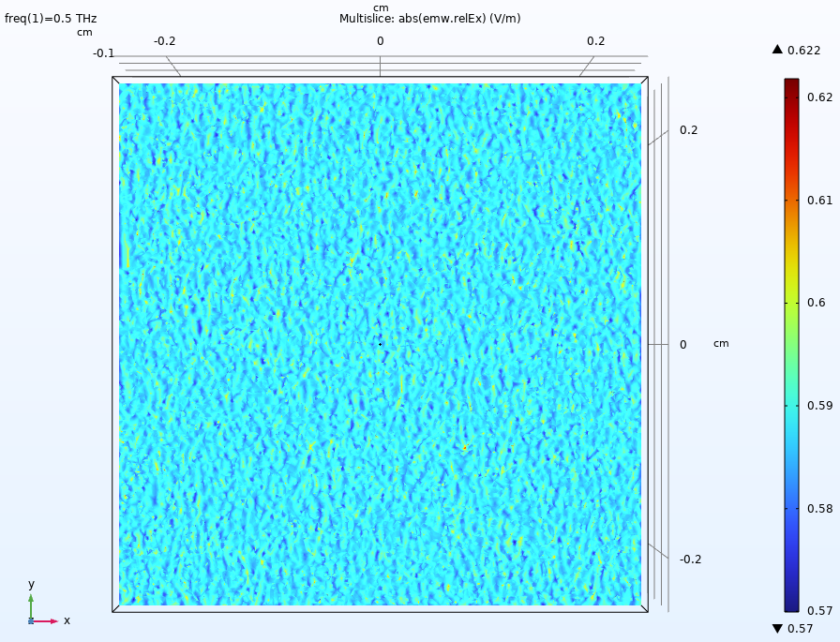Click the y-axis arrow of the orientation triad
This screenshot has width=840, height=642.
click(30, 600)
